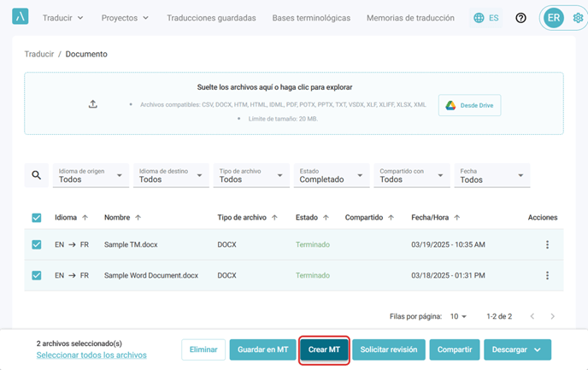Click the file drop zone heading
Viewport: 588px width, 370px height.
click(274, 87)
